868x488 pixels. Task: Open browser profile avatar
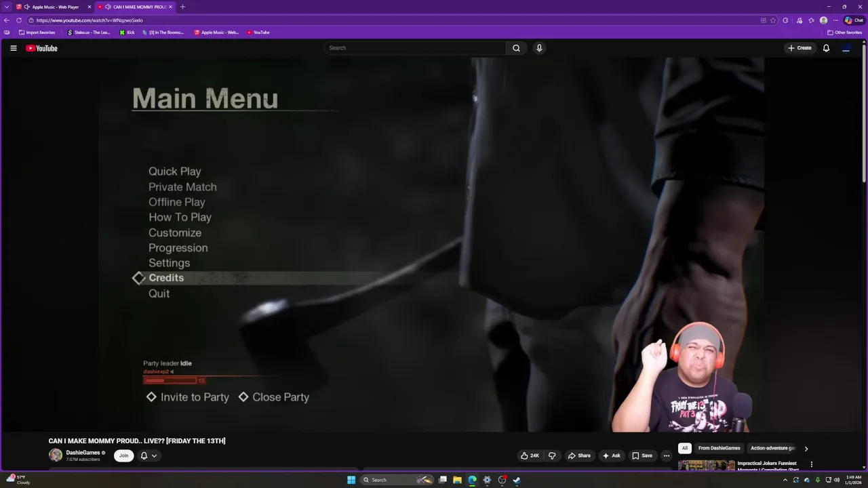click(823, 20)
